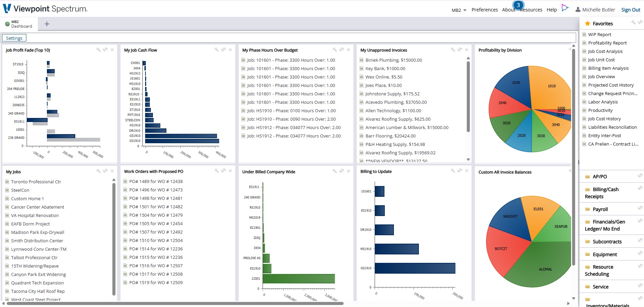Add a new dashboard tab with plus icon

[x=47, y=24]
